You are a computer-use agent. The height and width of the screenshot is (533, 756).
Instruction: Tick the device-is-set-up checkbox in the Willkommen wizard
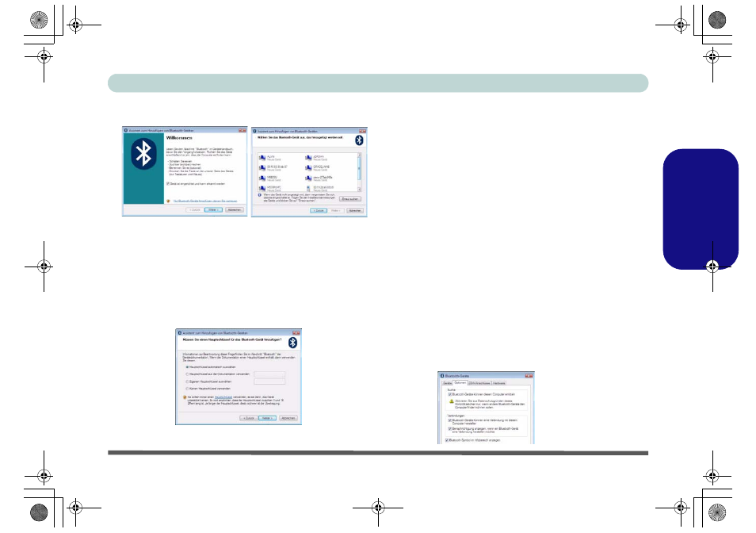coord(168,184)
